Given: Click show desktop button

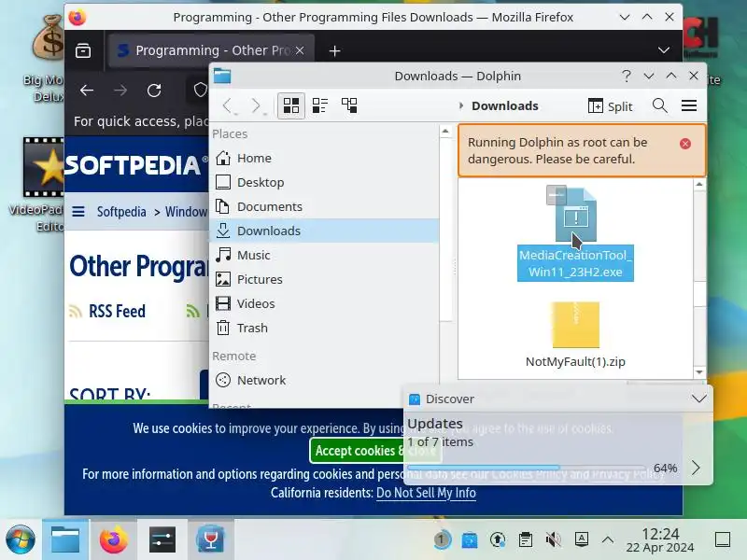Looking at the screenshot, I should click(723, 539).
